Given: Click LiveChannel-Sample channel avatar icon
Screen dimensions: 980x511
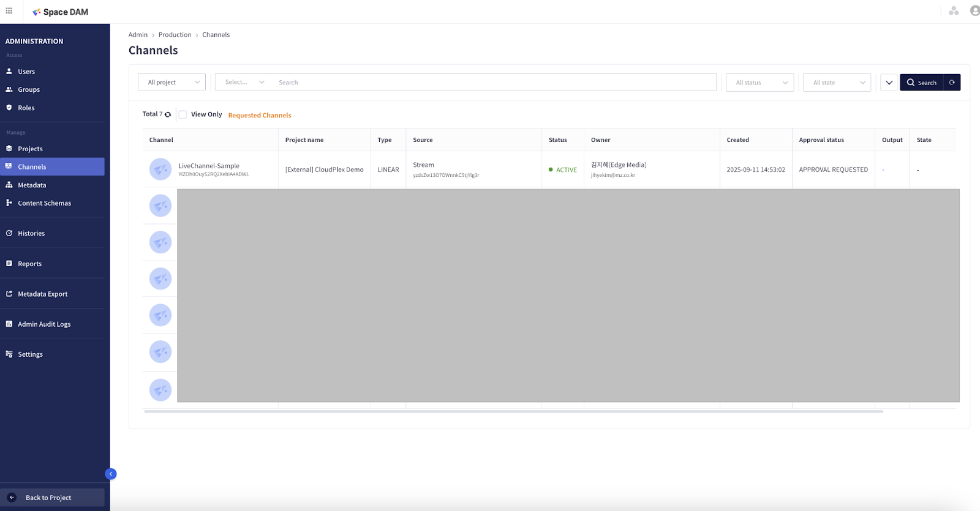Looking at the screenshot, I should (x=160, y=170).
